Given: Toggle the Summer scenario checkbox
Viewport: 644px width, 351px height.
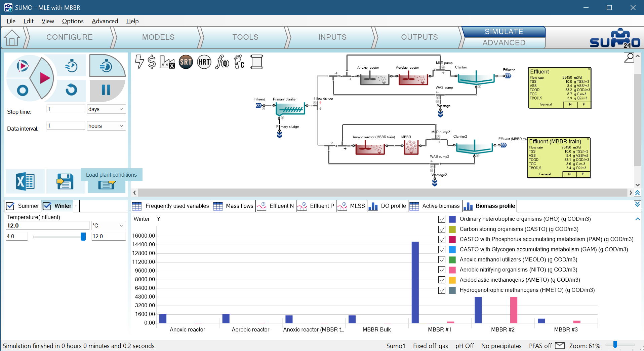Looking at the screenshot, I should 10,206.
